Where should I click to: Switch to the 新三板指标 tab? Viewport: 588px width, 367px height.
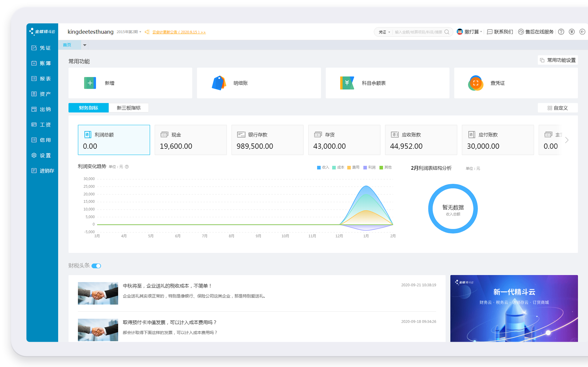pyautogui.click(x=128, y=108)
